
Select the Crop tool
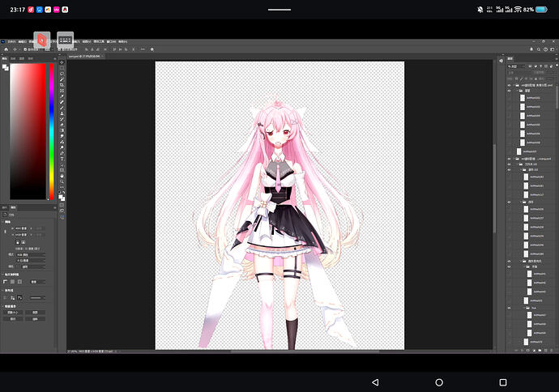[62, 85]
